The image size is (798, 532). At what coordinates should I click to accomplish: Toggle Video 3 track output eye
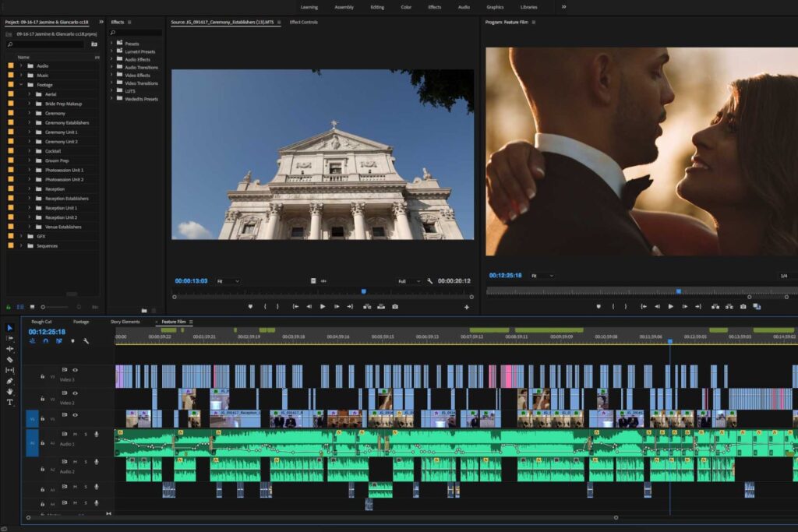[76, 369]
